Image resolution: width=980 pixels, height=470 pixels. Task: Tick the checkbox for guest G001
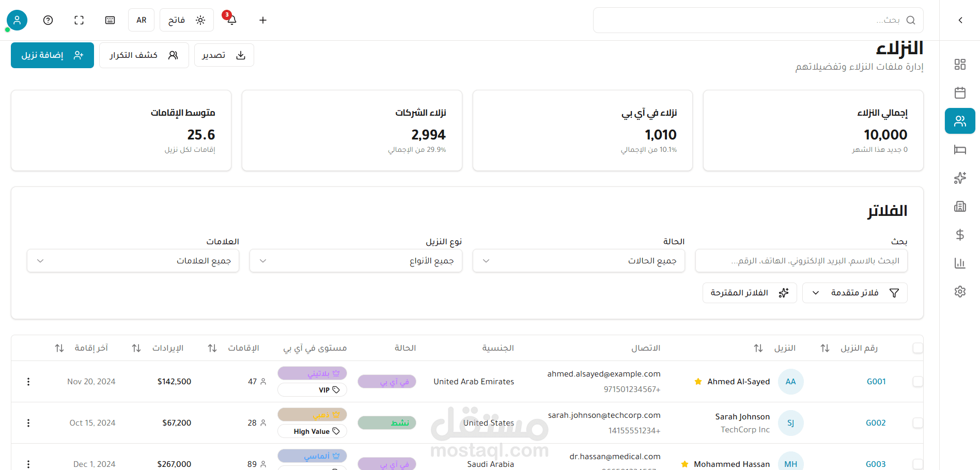pos(917,381)
